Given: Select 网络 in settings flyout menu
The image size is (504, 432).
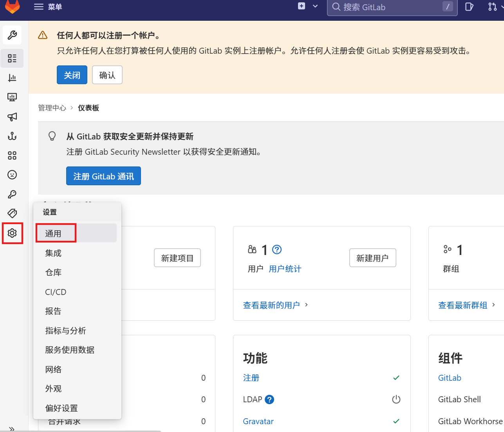Looking at the screenshot, I should tap(76, 369).
